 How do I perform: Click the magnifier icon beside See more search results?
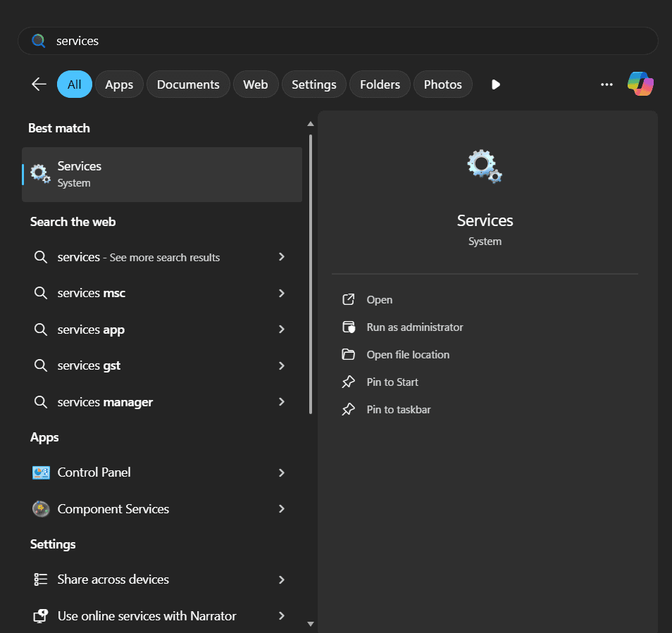tap(41, 257)
